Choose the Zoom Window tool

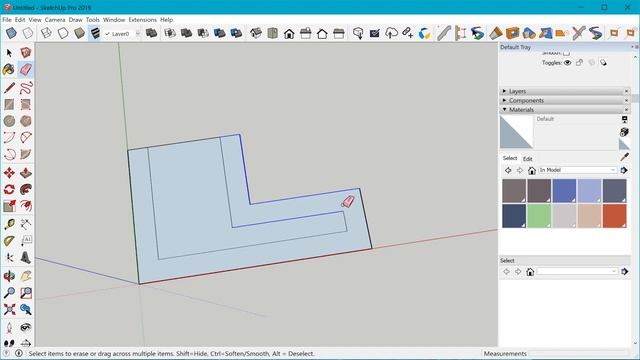tap(26, 293)
